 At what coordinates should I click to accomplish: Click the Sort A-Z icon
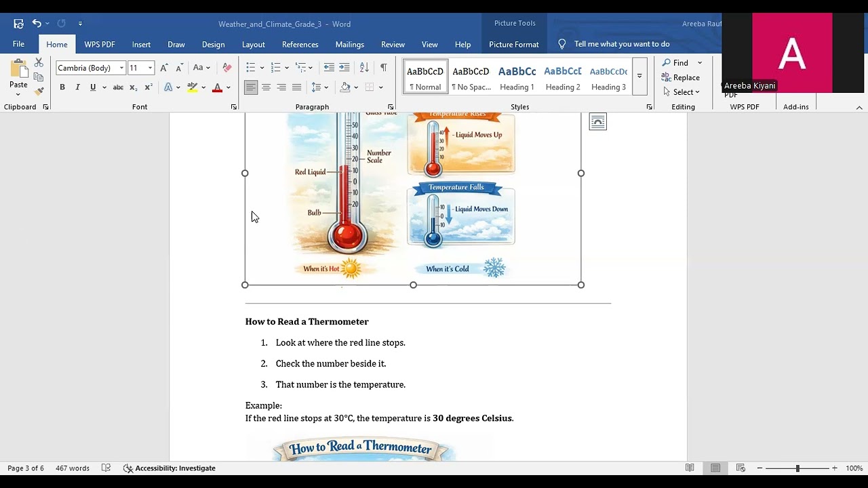click(x=364, y=68)
